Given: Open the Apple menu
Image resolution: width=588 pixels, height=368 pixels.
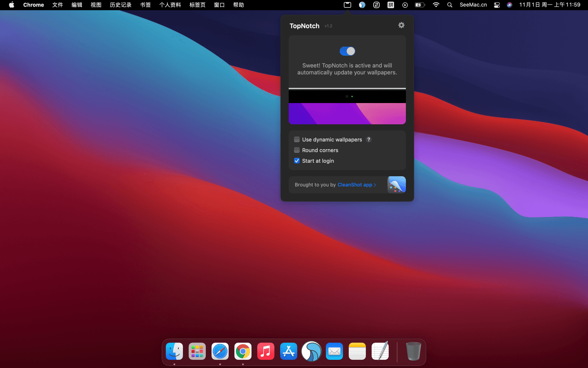Looking at the screenshot, I should pos(11,5).
